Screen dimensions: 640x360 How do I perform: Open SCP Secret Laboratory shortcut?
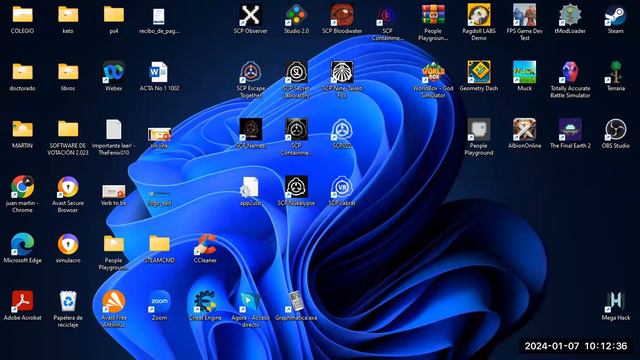pyautogui.click(x=296, y=72)
